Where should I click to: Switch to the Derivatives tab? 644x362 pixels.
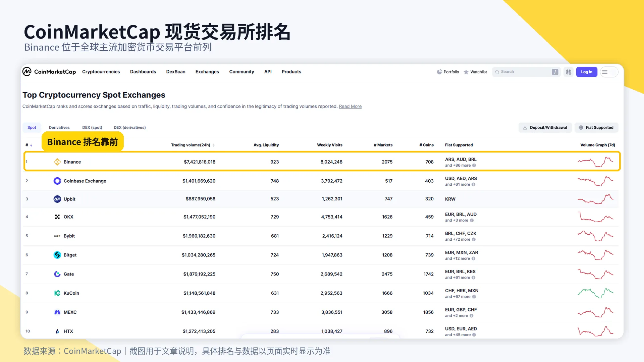tap(59, 128)
